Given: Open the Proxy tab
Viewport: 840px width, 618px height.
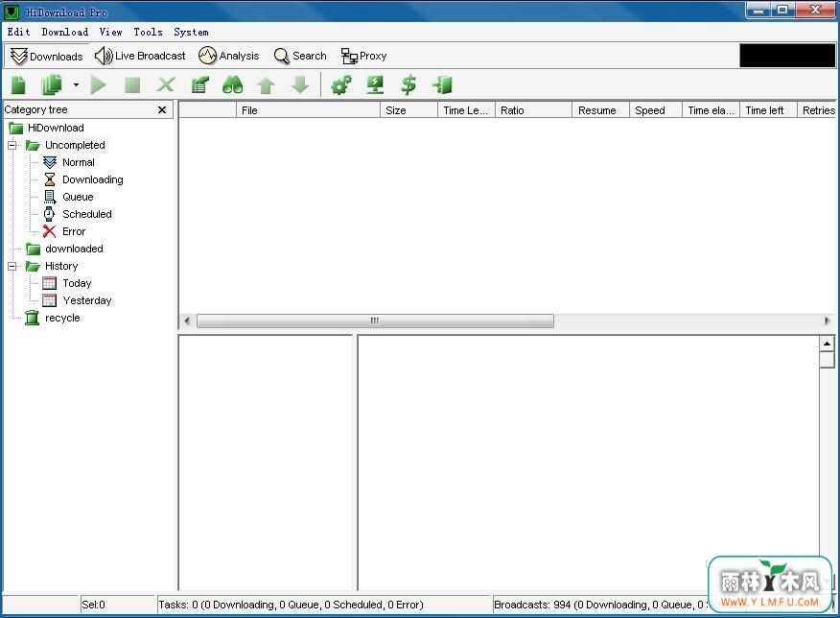Looking at the screenshot, I should point(364,56).
